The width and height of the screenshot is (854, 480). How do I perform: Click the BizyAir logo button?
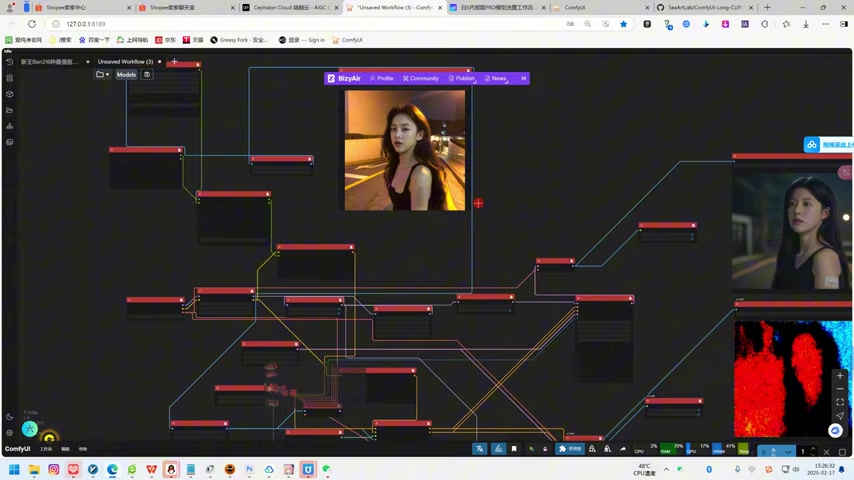[344, 78]
